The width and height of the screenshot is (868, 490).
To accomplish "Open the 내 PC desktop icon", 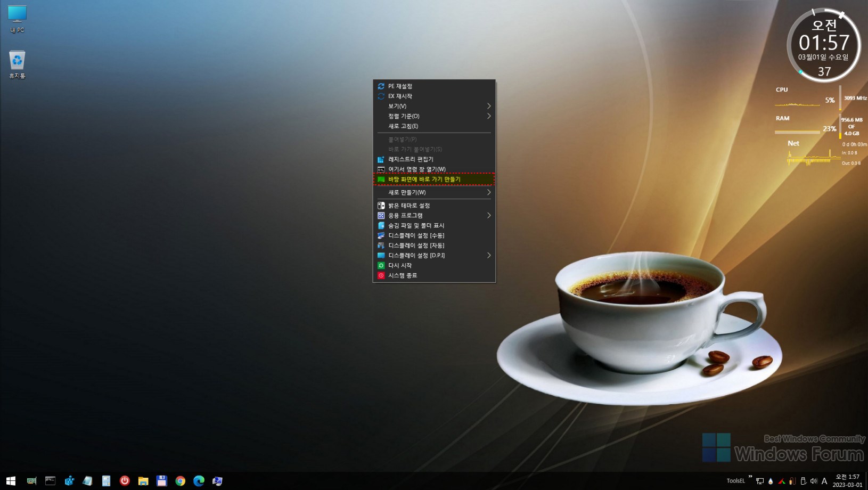I will click(x=17, y=19).
